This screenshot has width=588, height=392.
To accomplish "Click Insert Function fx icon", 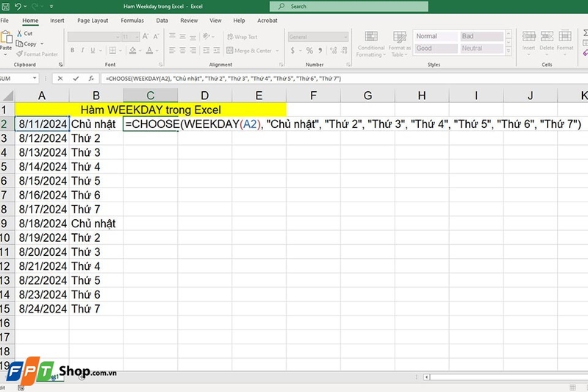I will (x=91, y=79).
